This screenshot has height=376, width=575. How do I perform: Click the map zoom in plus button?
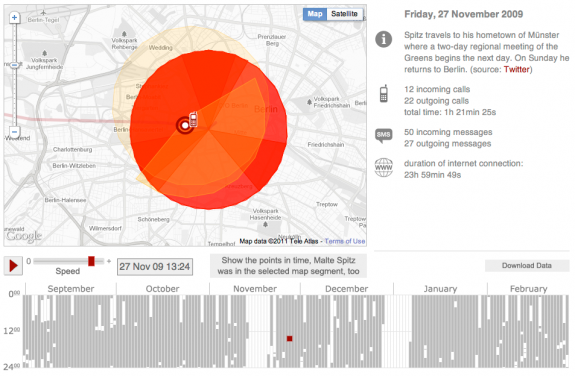(14, 17)
